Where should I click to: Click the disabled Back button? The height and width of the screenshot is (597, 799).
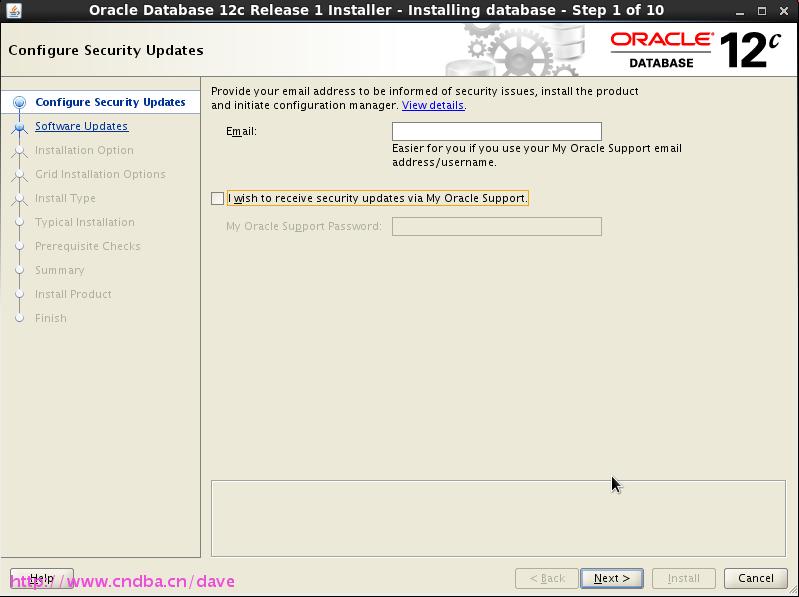[547, 578]
